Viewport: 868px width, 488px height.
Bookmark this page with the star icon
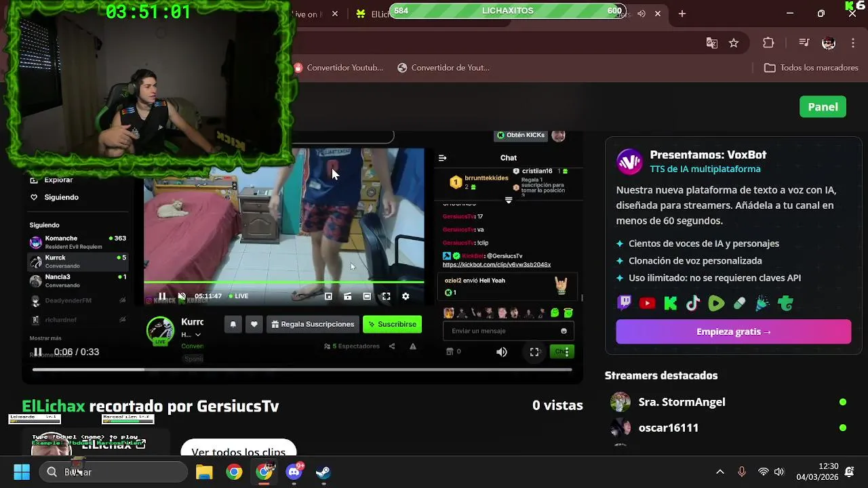point(734,43)
